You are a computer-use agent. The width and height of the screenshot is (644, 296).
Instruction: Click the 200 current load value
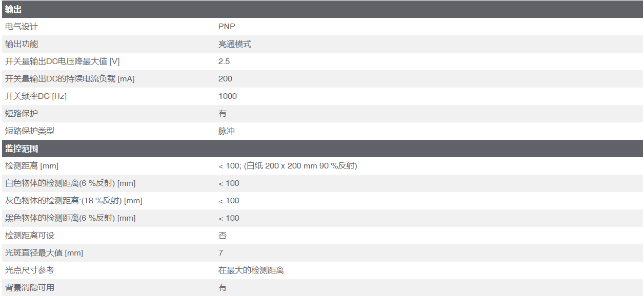225,79
